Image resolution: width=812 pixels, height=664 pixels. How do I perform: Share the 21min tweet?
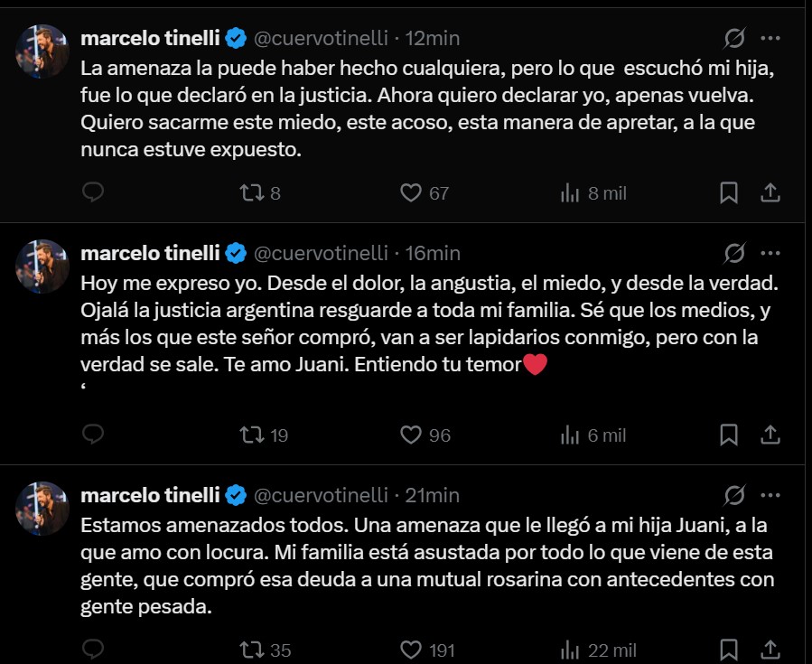pyautogui.click(x=770, y=650)
